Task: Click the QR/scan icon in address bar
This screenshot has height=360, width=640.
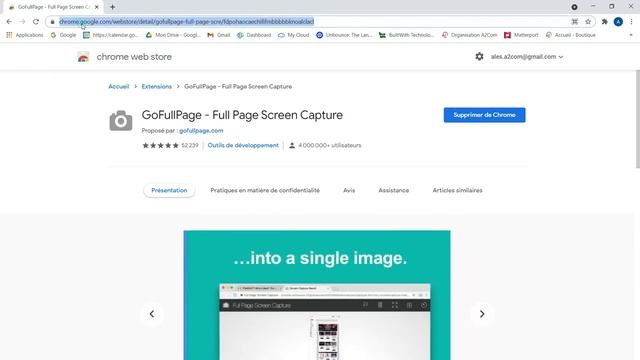Action: pyautogui.click(x=575, y=22)
